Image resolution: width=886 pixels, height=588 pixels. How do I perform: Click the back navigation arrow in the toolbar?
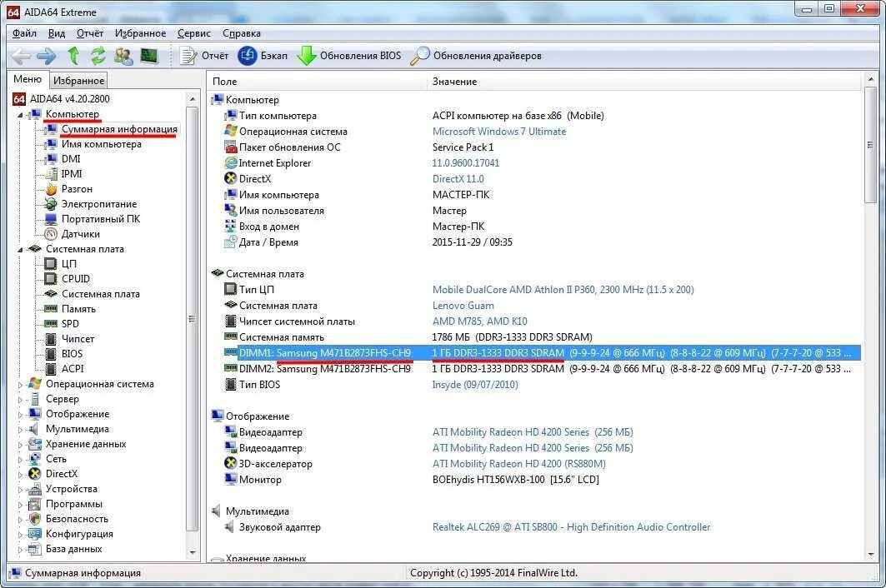tap(21, 56)
